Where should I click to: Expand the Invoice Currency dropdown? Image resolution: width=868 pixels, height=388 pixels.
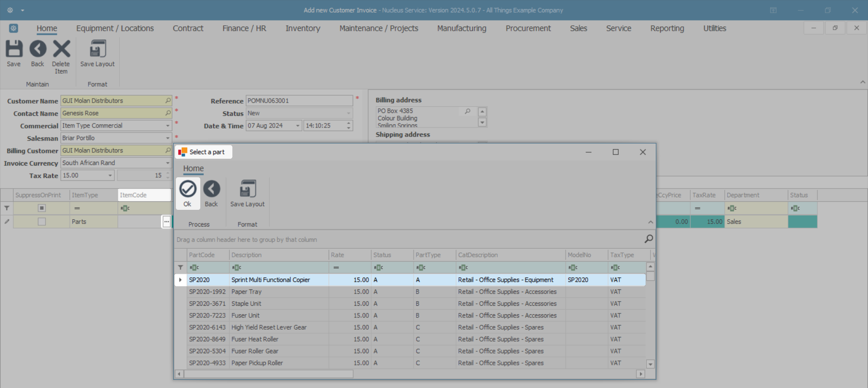click(168, 163)
